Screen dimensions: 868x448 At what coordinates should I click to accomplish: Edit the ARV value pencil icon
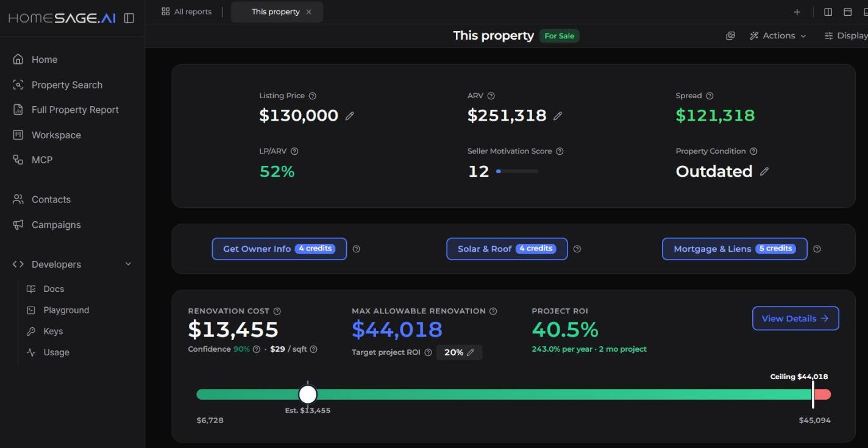tap(558, 116)
